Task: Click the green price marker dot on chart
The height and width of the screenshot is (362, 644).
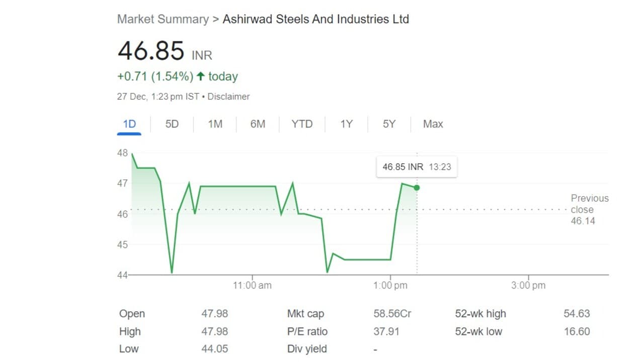Action: click(x=417, y=188)
